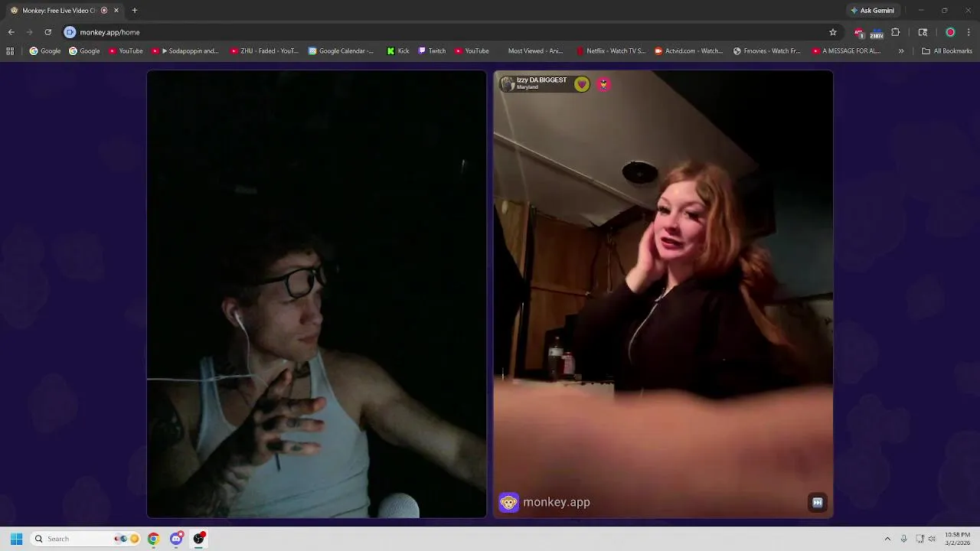Skip to next person with skip button

click(x=817, y=503)
